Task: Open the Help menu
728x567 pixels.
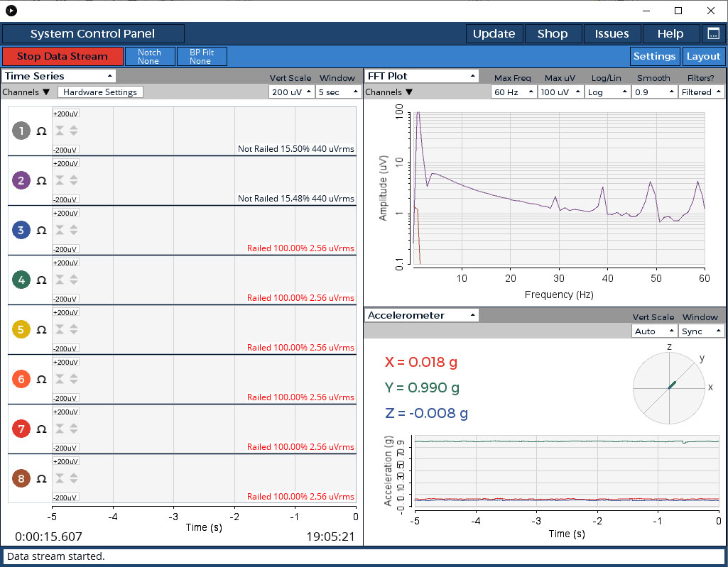Action: click(x=670, y=33)
